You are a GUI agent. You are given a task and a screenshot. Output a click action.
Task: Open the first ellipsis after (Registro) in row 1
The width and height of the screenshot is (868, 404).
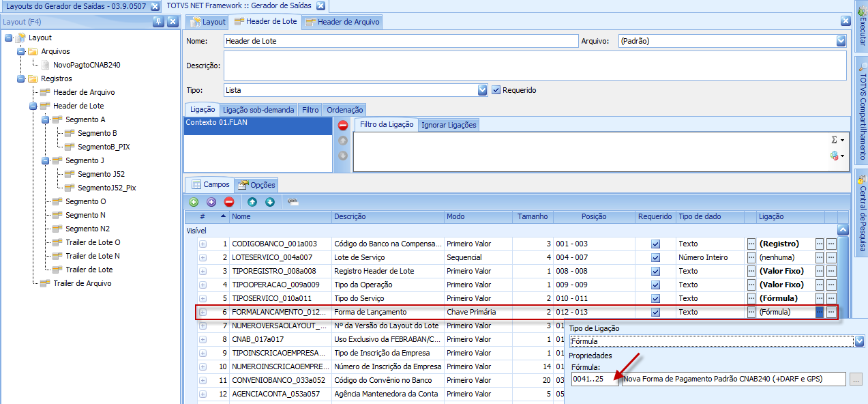click(x=820, y=244)
